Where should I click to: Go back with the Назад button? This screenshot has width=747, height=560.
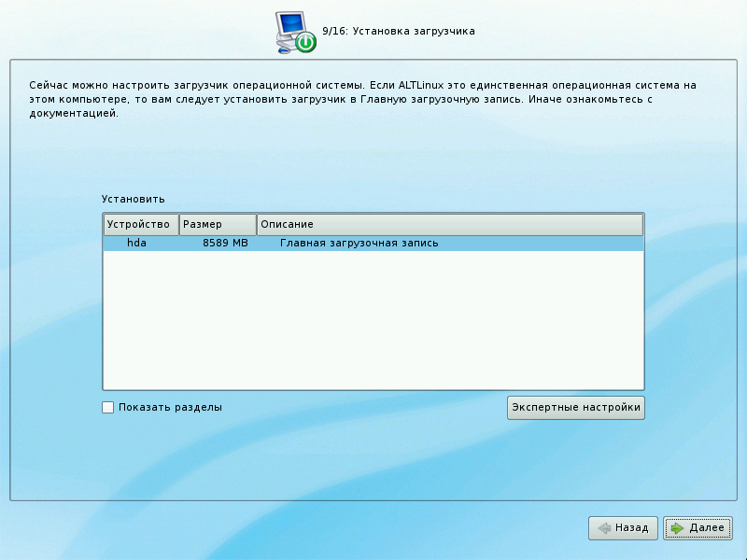(x=624, y=528)
